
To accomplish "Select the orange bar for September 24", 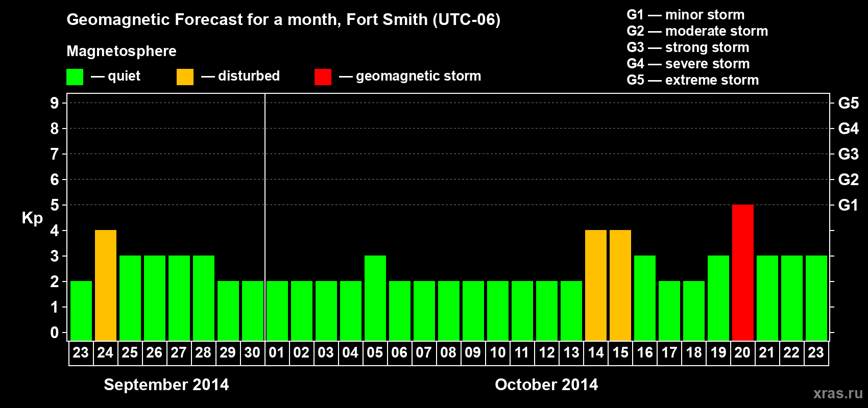I will coord(106,286).
